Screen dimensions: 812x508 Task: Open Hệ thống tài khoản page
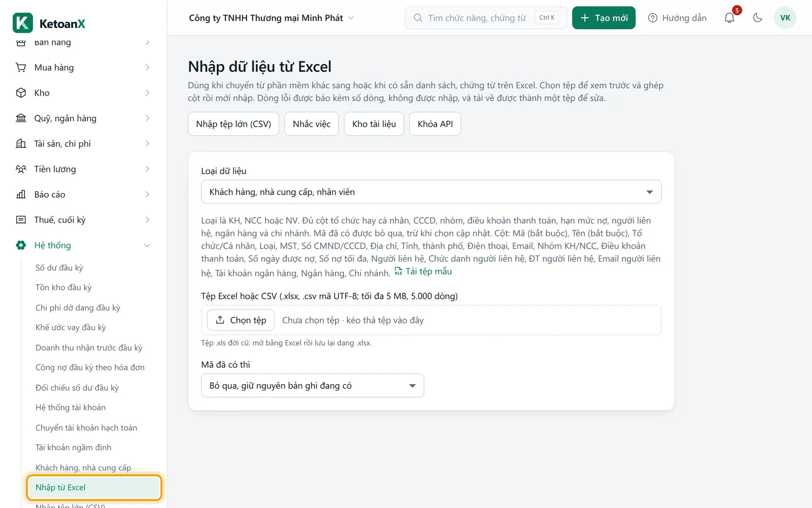tap(71, 407)
